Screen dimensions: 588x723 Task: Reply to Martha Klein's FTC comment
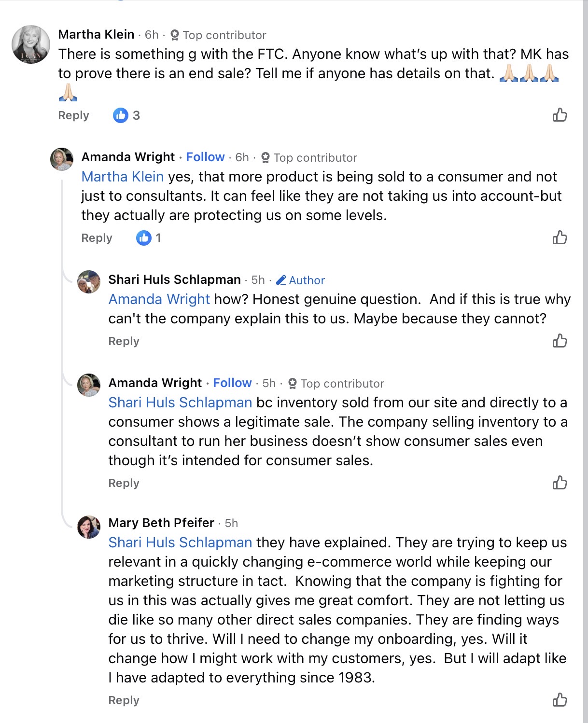pyautogui.click(x=73, y=115)
